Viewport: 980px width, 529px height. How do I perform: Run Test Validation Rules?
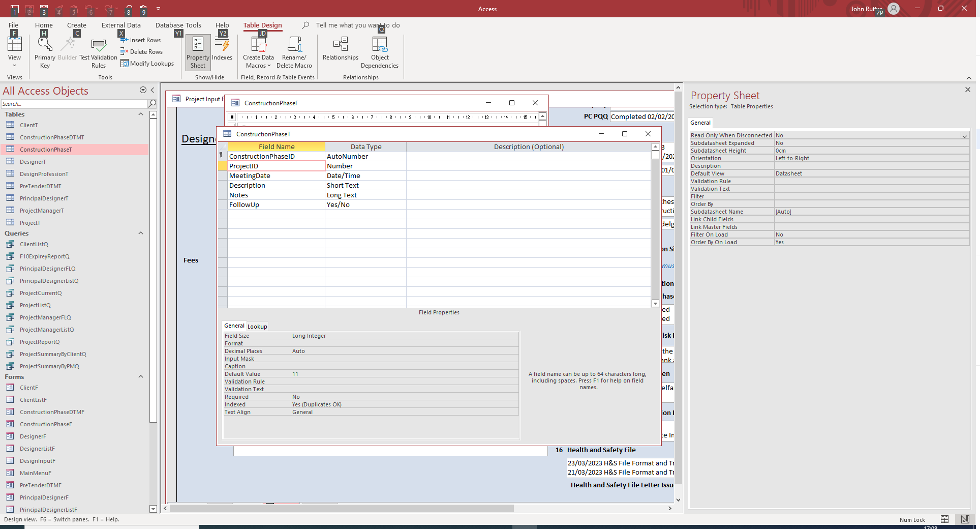coord(98,51)
